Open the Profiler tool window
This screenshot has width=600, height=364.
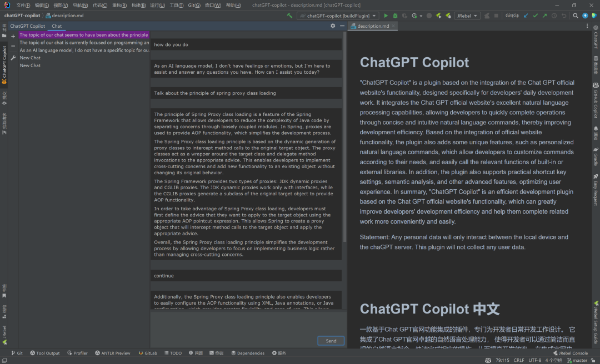tap(77, 353)
